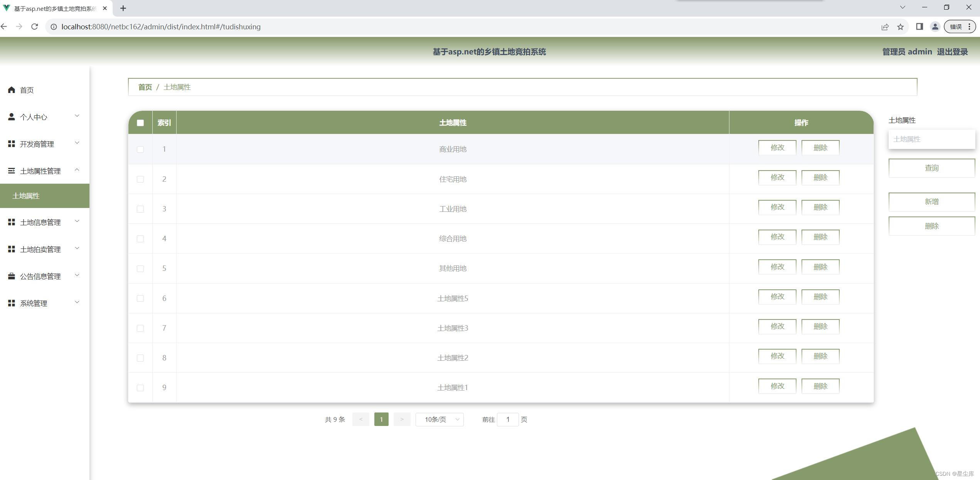Check the checkbox beside 土地属性1
This screenshot has width=980, height=480.
140,387
